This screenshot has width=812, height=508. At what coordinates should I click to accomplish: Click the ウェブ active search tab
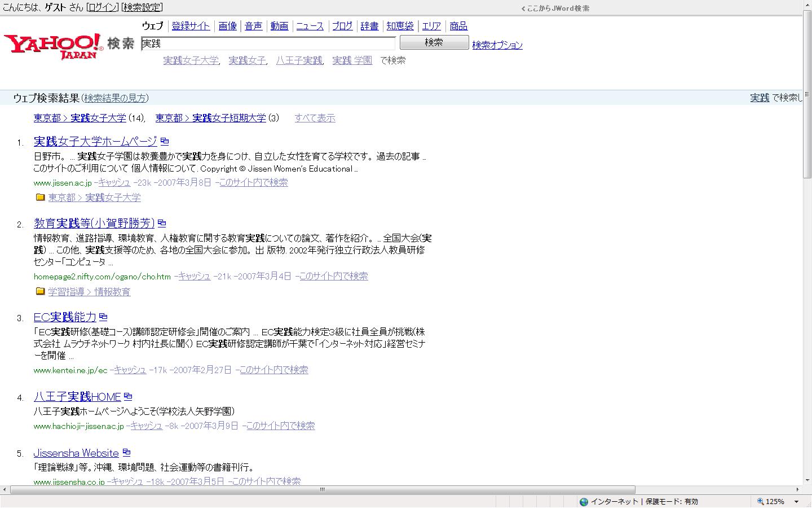tap(153, 26)
